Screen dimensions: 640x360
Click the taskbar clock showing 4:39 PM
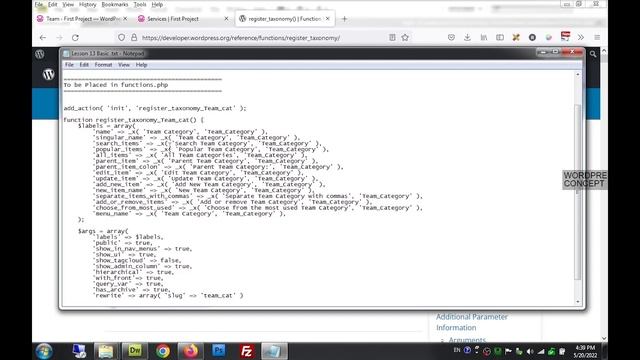(585, 348)
